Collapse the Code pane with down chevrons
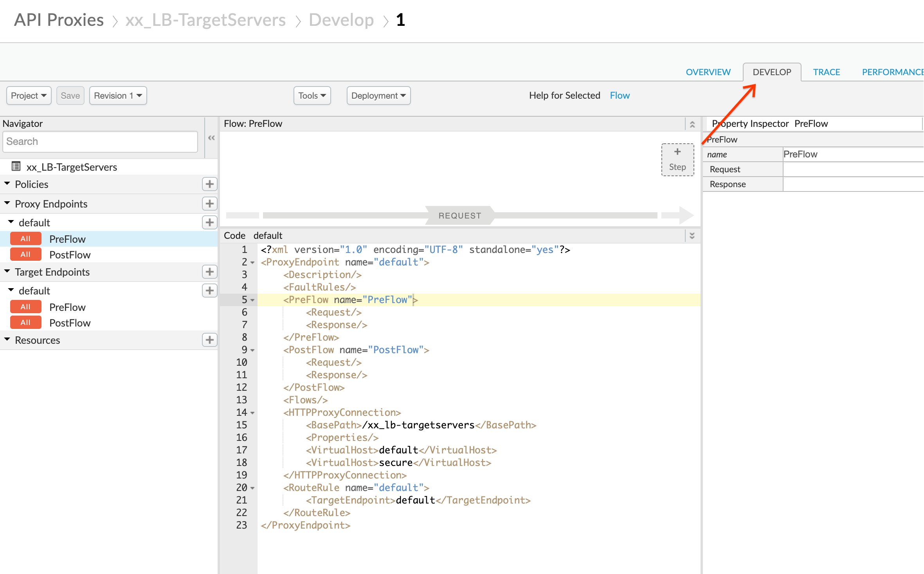The width and height of the screenshot is (924, 574). click(692, 236)
